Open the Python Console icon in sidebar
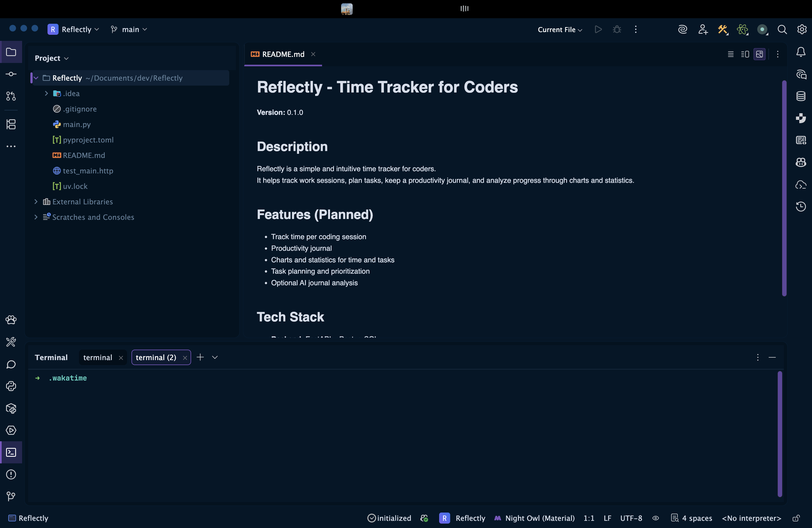 11,386
